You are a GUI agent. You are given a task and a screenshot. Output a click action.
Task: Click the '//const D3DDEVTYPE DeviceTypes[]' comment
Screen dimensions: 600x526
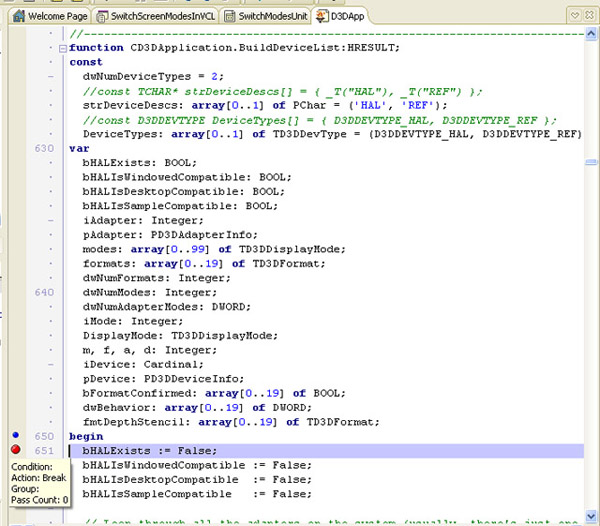point(320,120)
